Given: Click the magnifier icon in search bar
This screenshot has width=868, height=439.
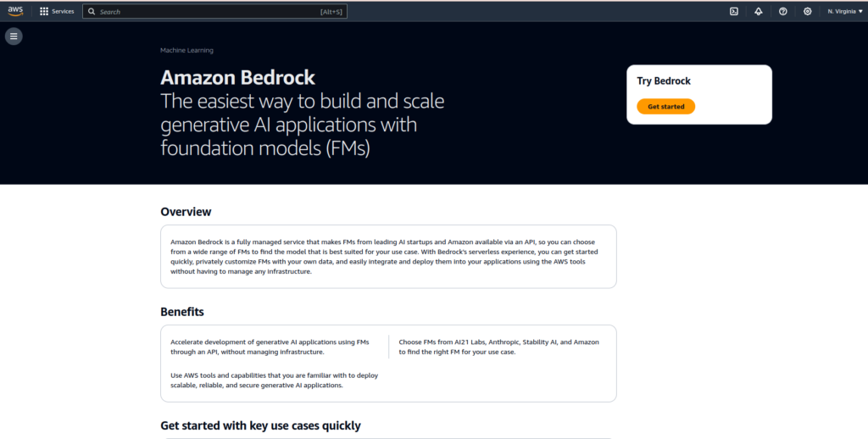Looking at the screenshot, I should [92, 11].
